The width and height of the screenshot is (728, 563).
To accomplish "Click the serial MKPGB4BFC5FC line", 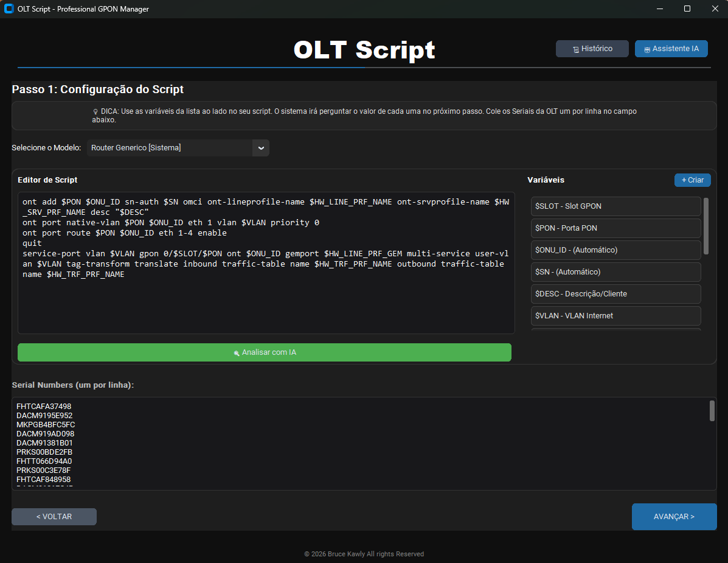I will (46, 425).
